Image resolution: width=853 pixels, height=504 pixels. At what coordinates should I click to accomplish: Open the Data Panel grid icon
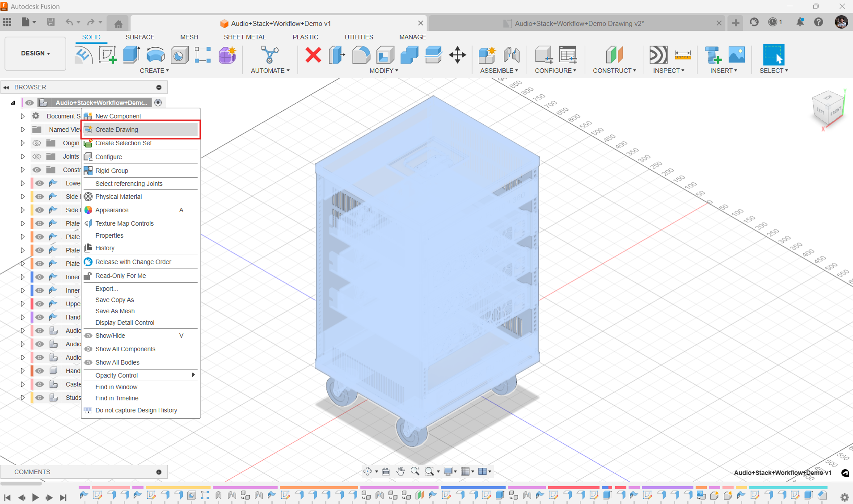click(7, 22)
